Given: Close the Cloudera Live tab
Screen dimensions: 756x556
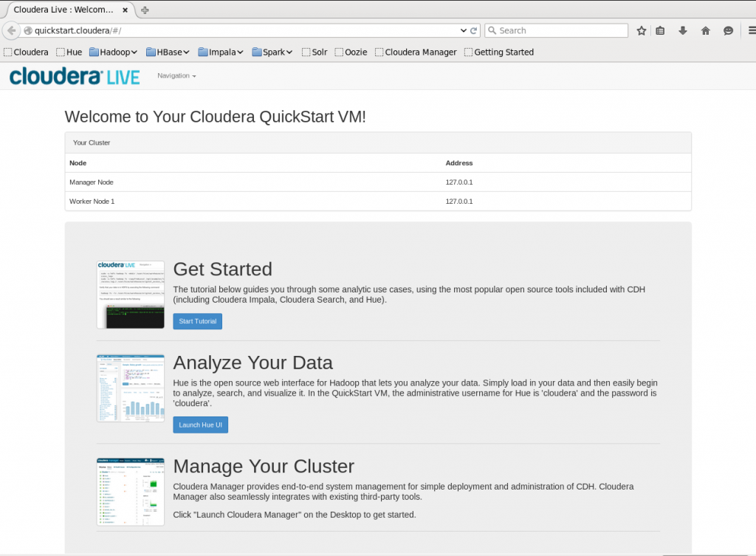Looking at the screenshot, I should coord(125,10).
